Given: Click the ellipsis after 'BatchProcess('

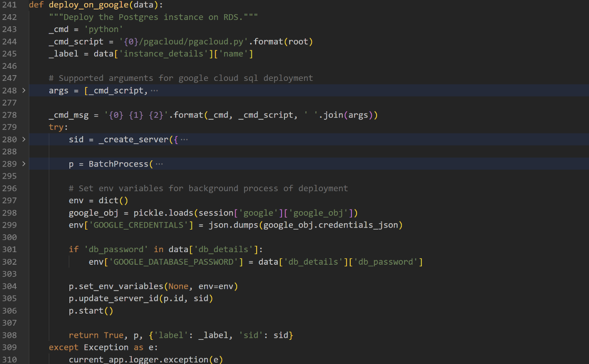Looking at the screenshot, I should tap(159, 164).
